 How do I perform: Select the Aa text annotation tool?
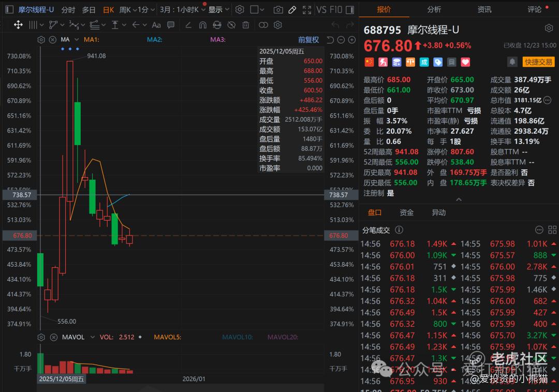tap(156, 25)
